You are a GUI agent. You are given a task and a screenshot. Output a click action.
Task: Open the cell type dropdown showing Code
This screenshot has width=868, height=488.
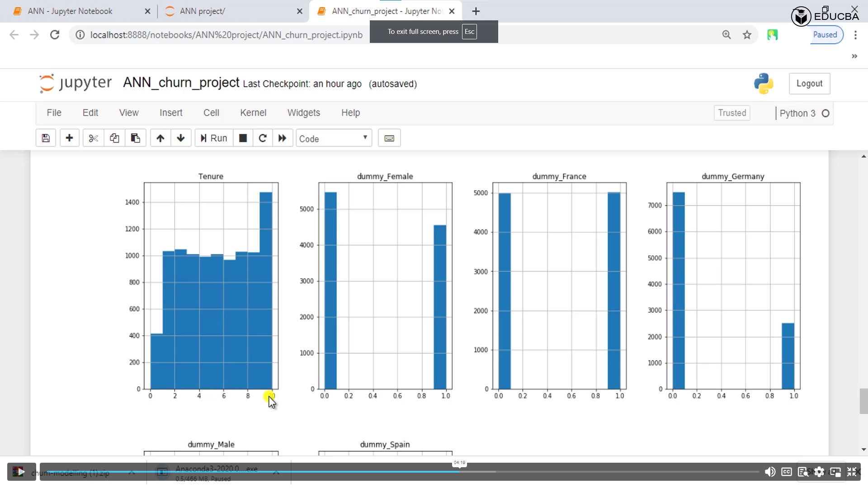pos(334,138)
